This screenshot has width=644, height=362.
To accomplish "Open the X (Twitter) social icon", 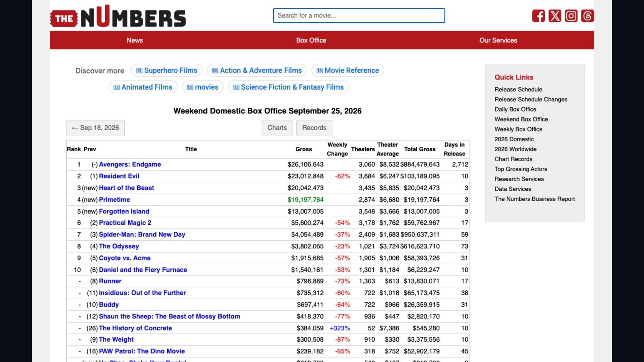I will pos(555,16).
